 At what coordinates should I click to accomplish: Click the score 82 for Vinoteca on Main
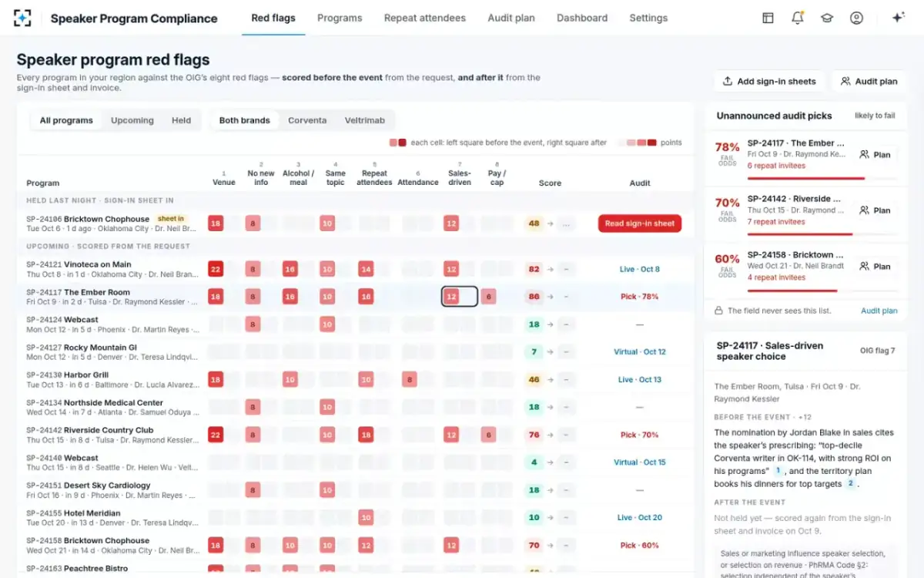pos(534,269)
